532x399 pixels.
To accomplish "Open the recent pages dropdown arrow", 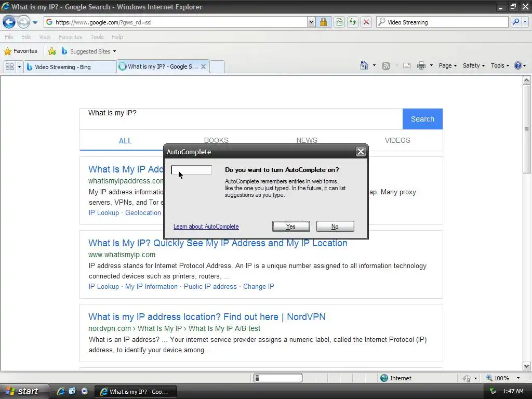I will [x=35, y=22].
